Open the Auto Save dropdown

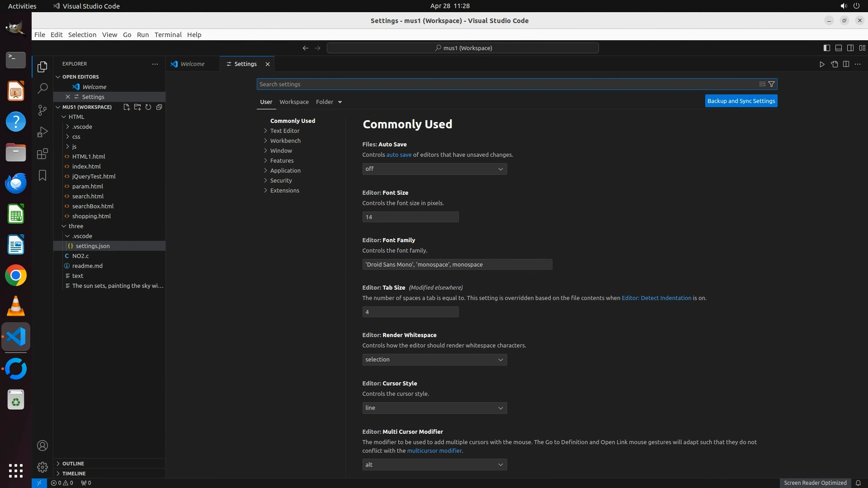434,169
